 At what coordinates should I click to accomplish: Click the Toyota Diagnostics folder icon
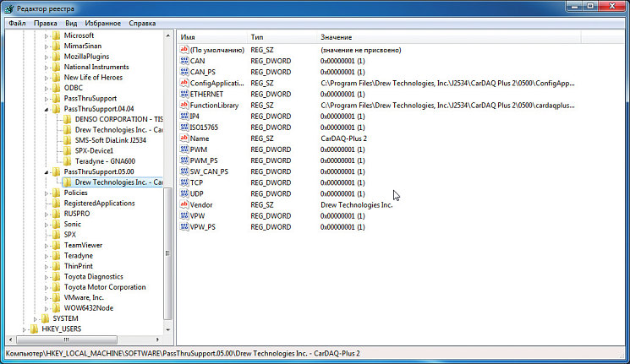click(57, 276)
